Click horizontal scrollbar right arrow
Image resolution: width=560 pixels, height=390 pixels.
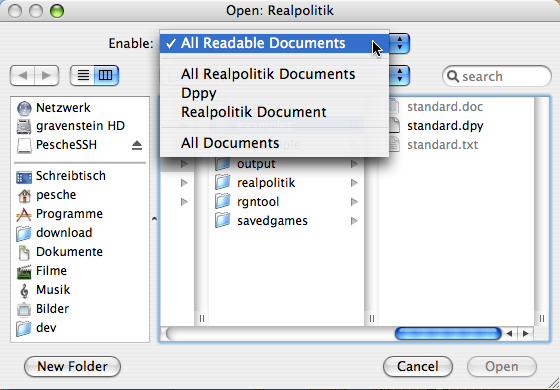click(525, 334)
